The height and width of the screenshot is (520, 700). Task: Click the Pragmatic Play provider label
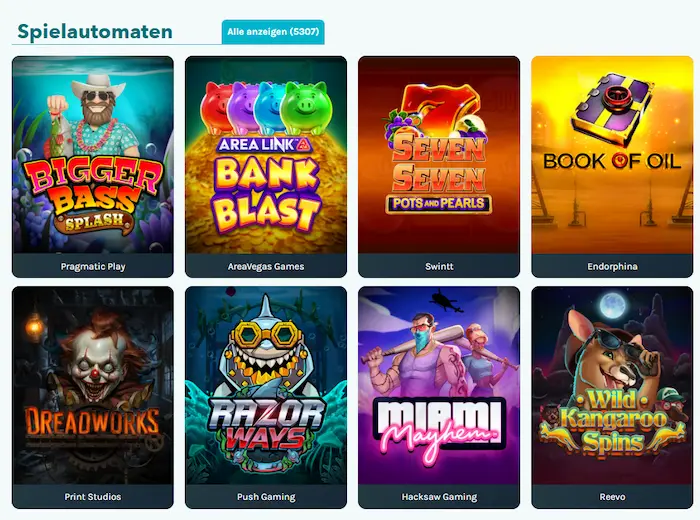click(93, 266)
